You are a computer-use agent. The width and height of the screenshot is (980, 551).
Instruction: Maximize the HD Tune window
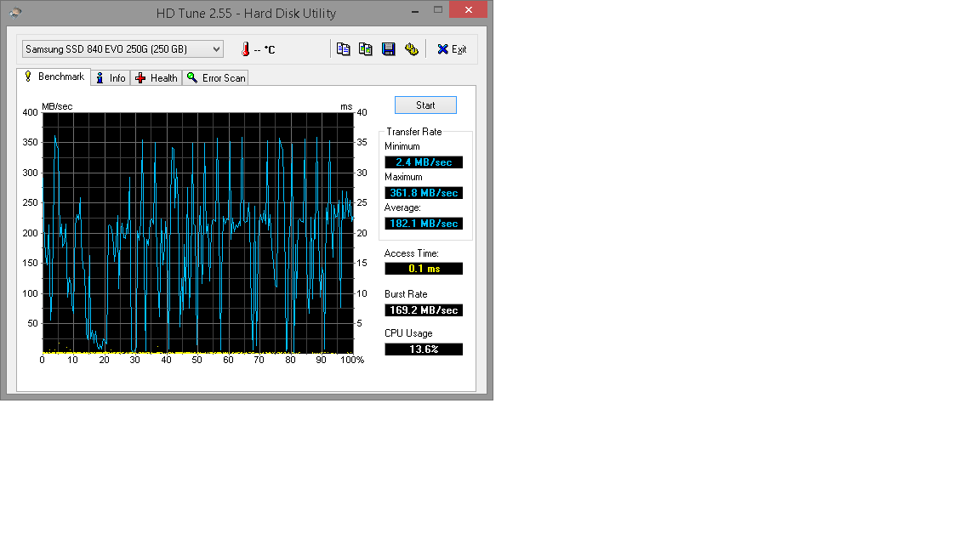point(438,10)
